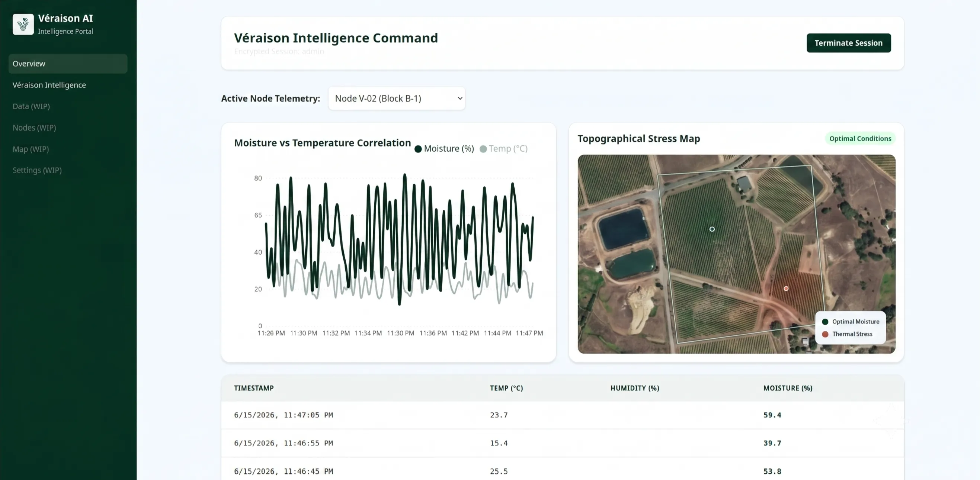Screen dimensions: 980x480
Task: Select the 11:46:55 PM timestamp row
Action: [x=562, y=443]
